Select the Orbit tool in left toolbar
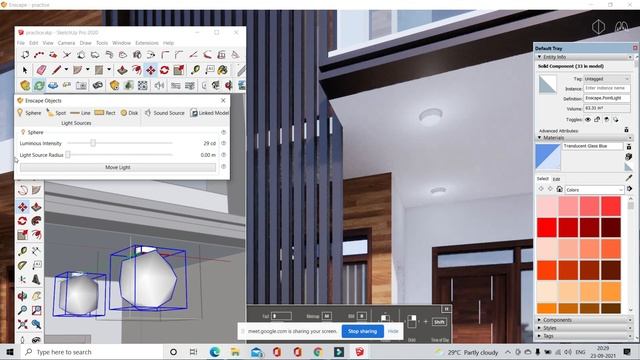 point(22,295)
